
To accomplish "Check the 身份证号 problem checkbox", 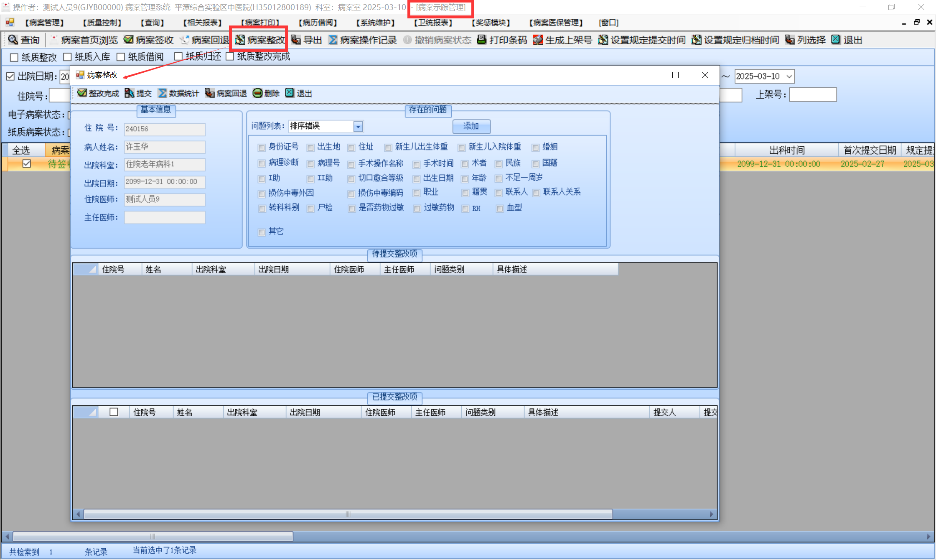I will pyautogui.click(x=262, y=148).
